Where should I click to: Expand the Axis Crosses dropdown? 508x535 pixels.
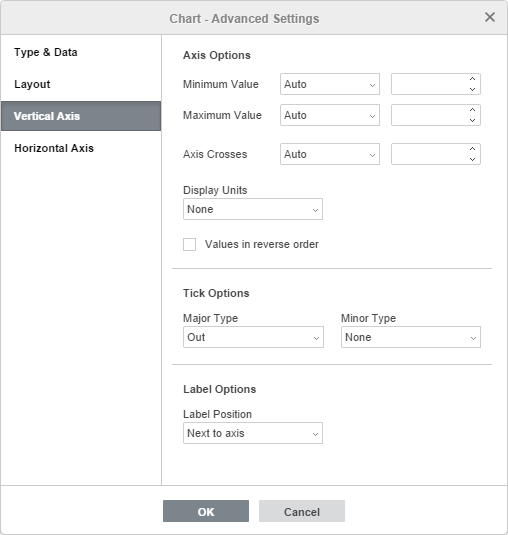click(x=330, y=154)
